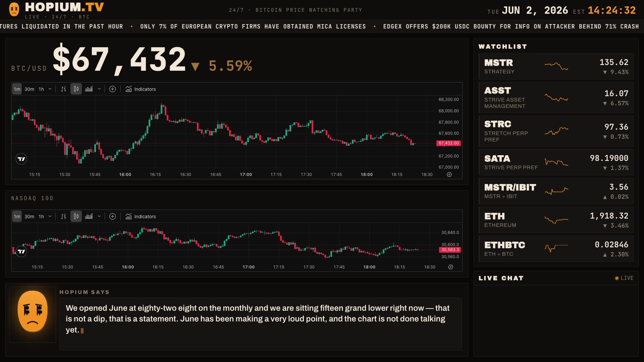Open Indicators on the BTC chart
Image resolution: width=644 pixels, height=362 pixels.
pyautogui.click(x=141, y=89)
